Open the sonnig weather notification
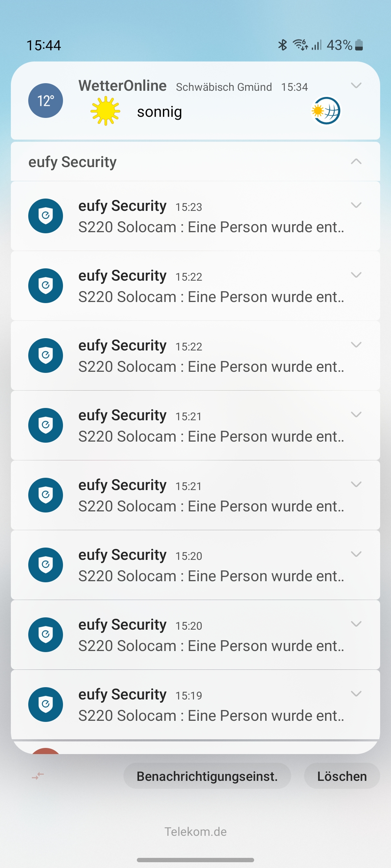This screenshot has width=391, height=868. 159,112
